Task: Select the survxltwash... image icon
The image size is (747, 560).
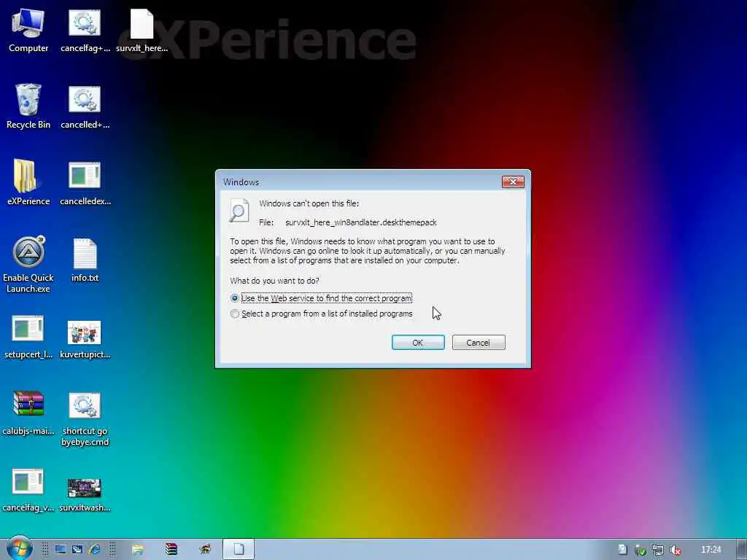Action: tap(85, 494)
